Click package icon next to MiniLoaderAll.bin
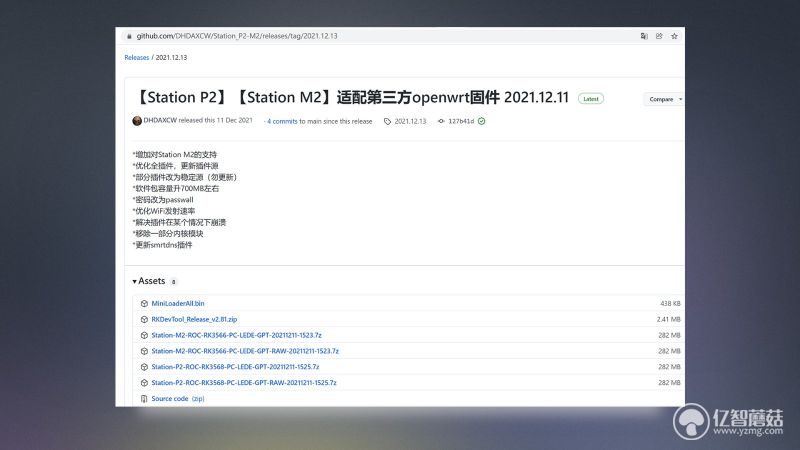Image resolution: width=800 pixels, height=450 pixels. coord(144,304)
